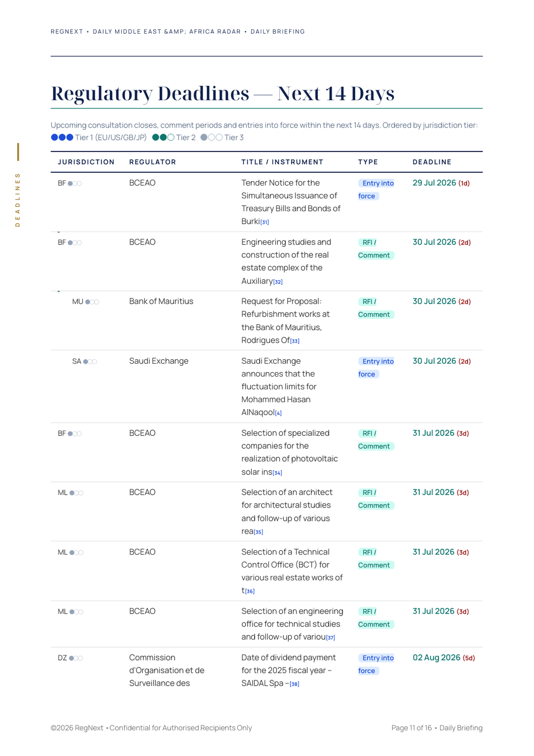Viewport: 534px width, 756px height.
Task: Click the RFI / Comment badge in Engineering studies row
Action: (x=376, y=249)
